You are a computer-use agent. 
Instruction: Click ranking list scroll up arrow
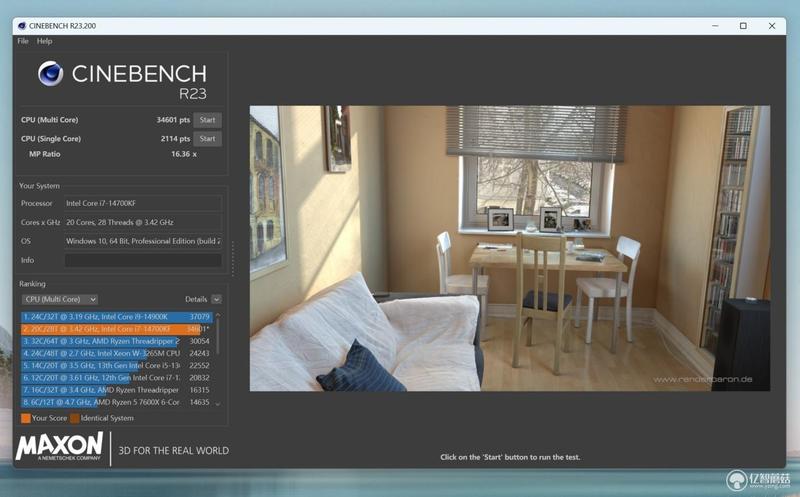(218, 315)
